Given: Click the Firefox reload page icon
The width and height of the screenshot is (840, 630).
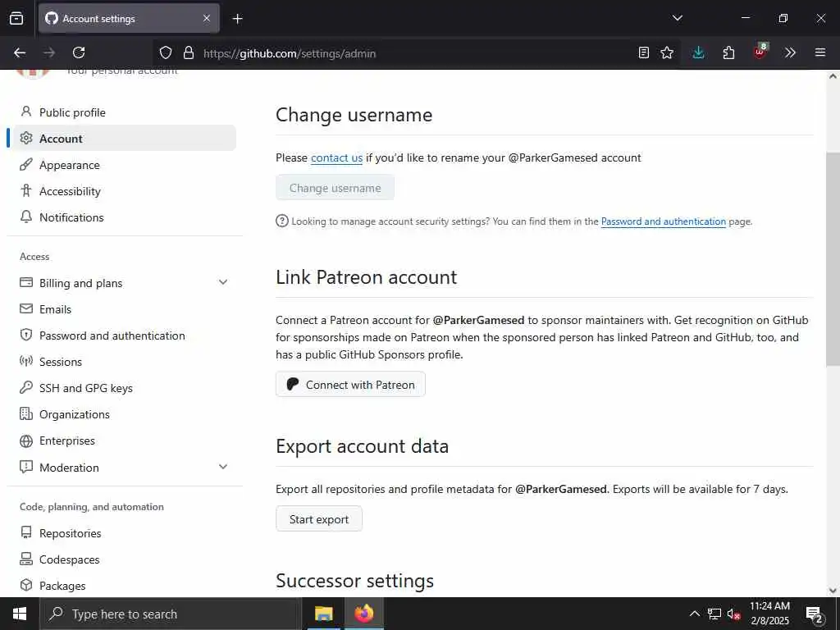Looking at the screenshot, I should (79, 52).
